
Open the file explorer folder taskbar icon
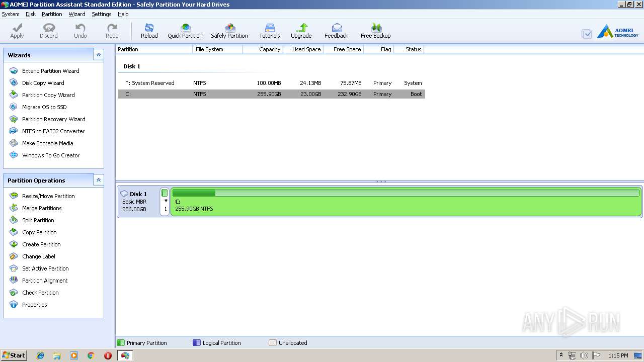tap(57, 355)
